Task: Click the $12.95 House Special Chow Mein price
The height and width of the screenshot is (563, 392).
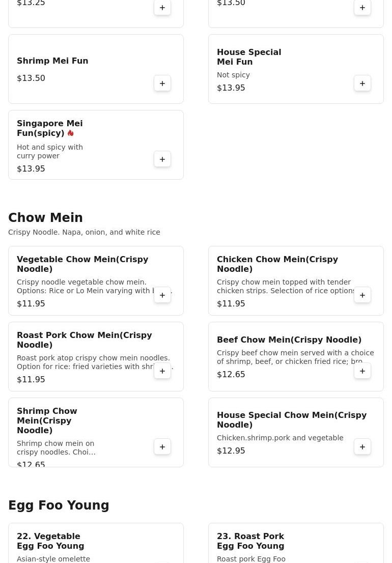Action: tap(231, 451)
